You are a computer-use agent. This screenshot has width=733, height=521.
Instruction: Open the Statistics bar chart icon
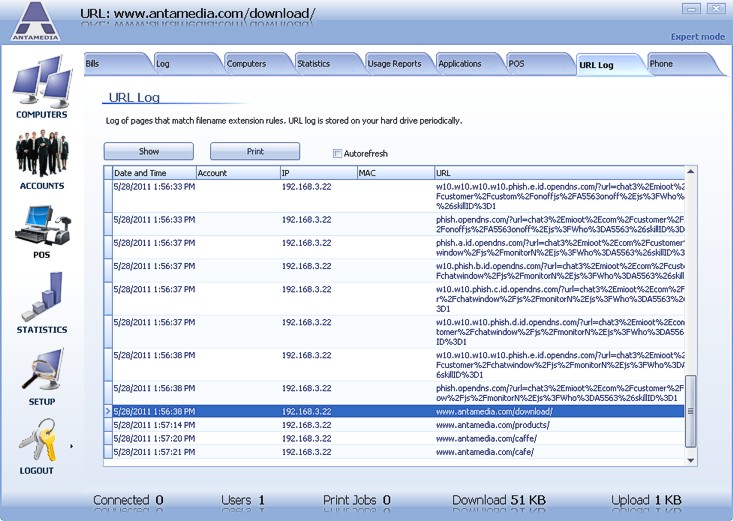[x=42, y=296]
